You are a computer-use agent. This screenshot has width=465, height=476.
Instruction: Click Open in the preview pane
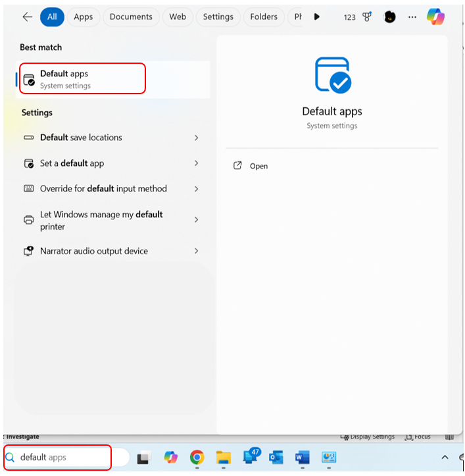pyautogui.click(x=258, y=166)
